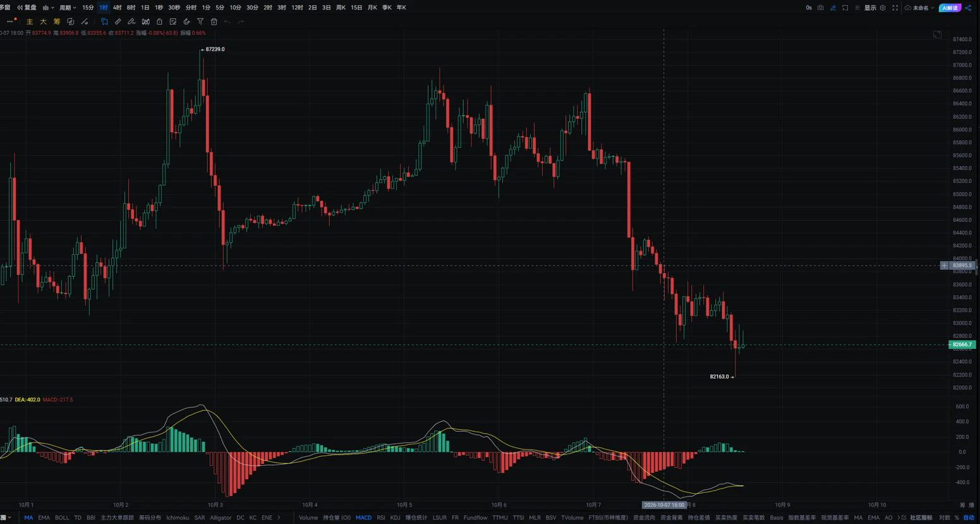Click the hexagon settings icon
980x524 pixels.
click(883, 8)
